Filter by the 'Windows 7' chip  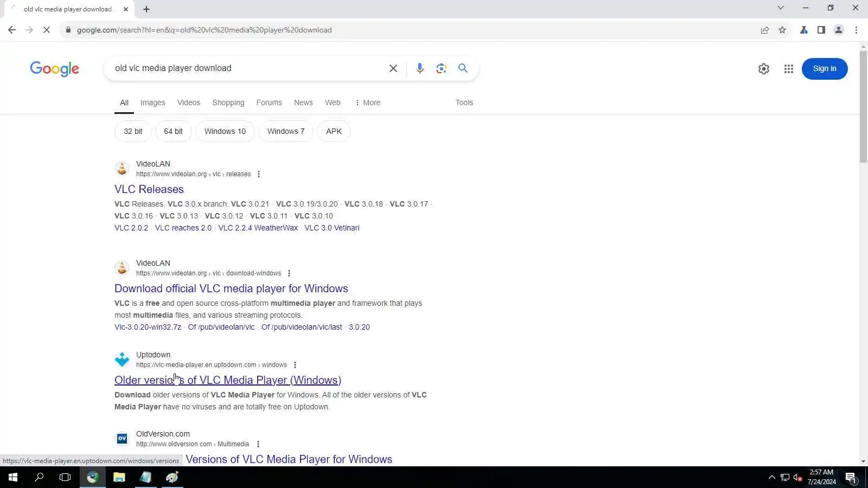point(286,131)
